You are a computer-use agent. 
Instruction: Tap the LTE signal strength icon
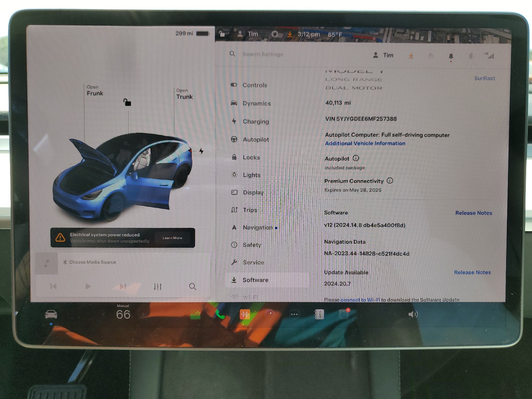(489, 56)
